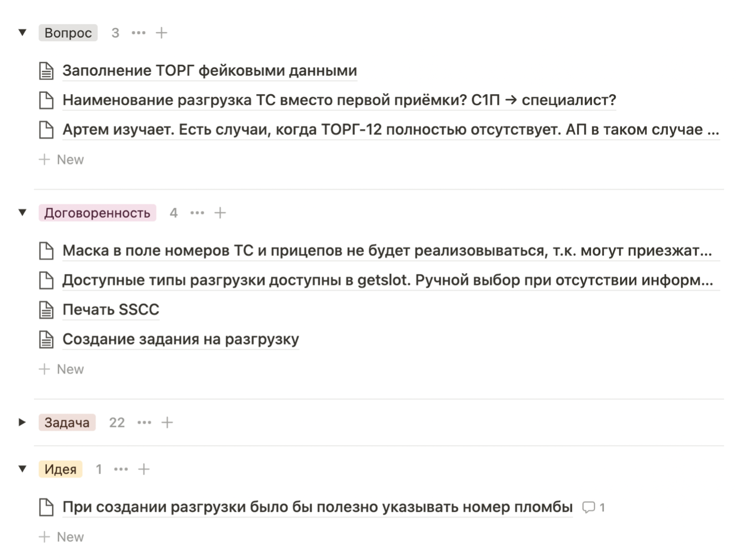The image size is (736, 560).
Task: Click plus icon next to Договоренность
Action: click(220, 213)
